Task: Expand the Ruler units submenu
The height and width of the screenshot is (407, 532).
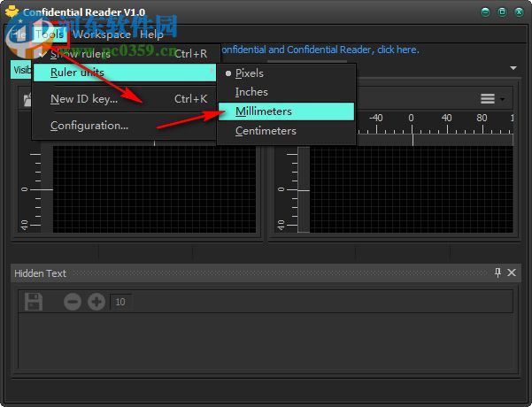Action: [x=125, y=73]
